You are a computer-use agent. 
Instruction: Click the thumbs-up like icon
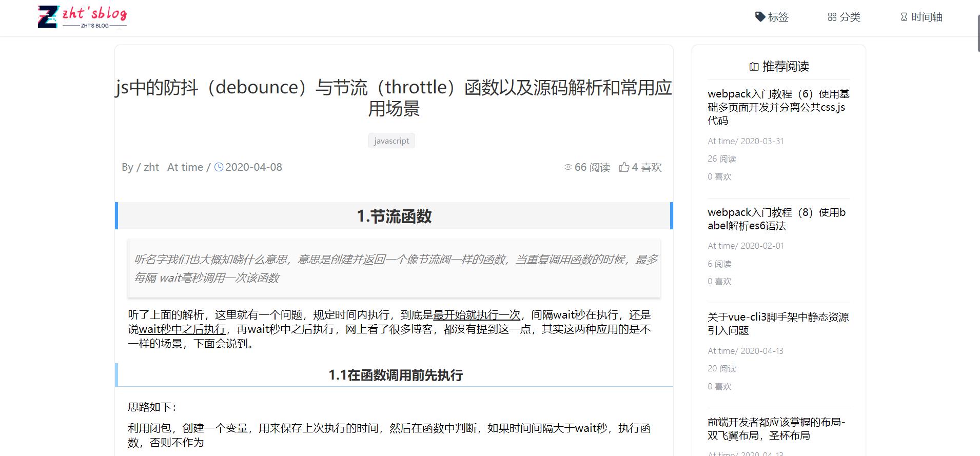tap(623, 167)
